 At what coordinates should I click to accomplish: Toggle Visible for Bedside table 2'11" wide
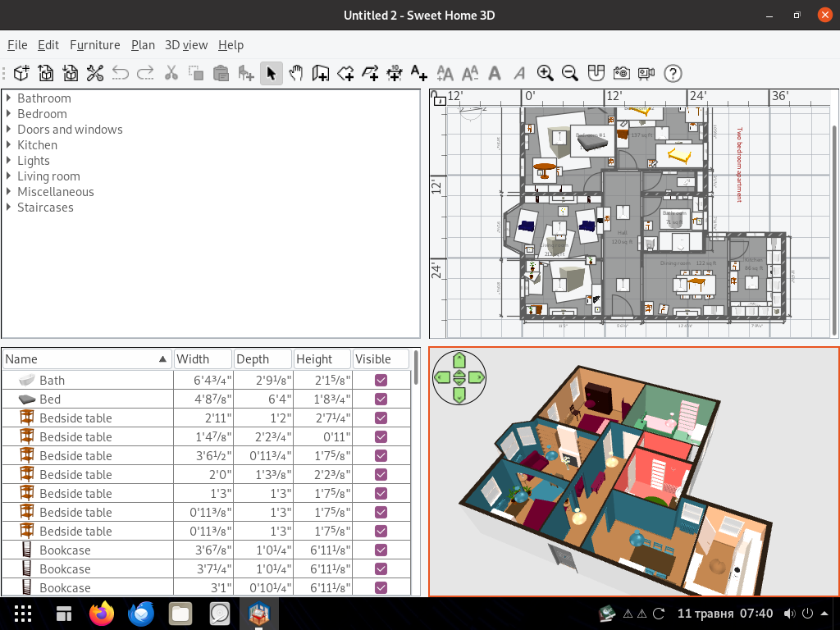pyautogui.click(x=381, y=418)
